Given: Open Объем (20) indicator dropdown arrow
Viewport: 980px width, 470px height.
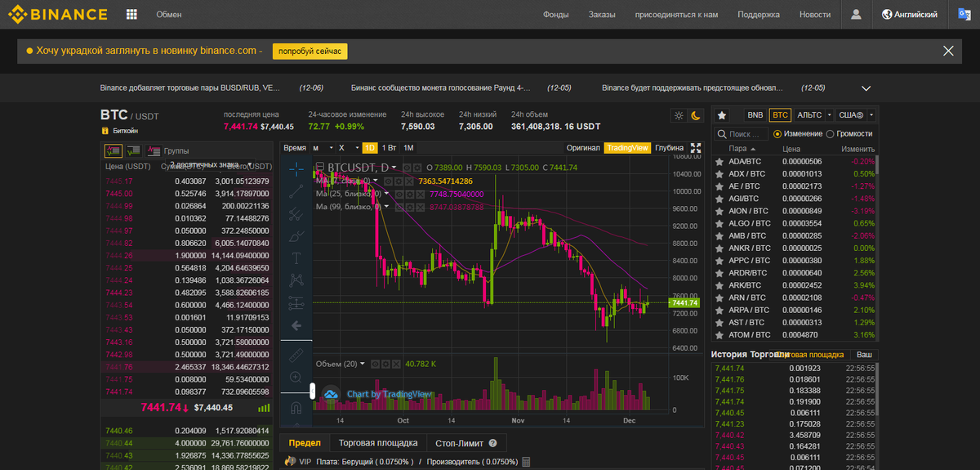Looking at the screenshot, I should tap(364, 364).
